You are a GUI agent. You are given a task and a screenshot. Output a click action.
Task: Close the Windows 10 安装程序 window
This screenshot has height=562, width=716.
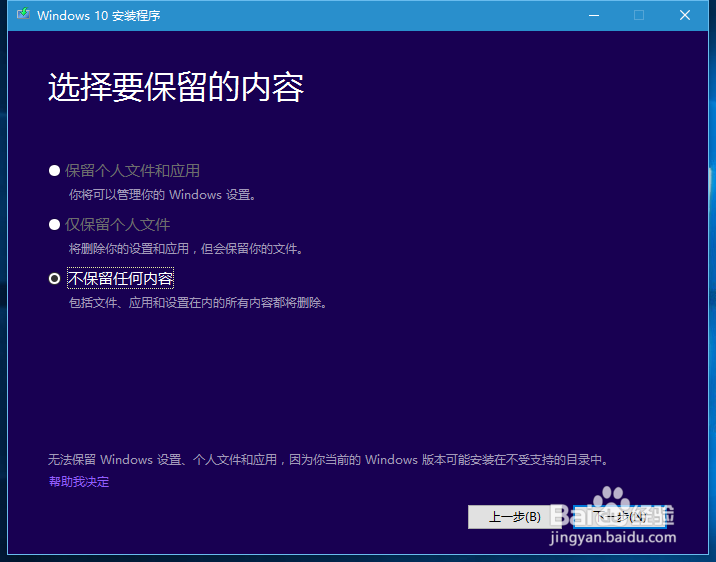coord(685,15)
